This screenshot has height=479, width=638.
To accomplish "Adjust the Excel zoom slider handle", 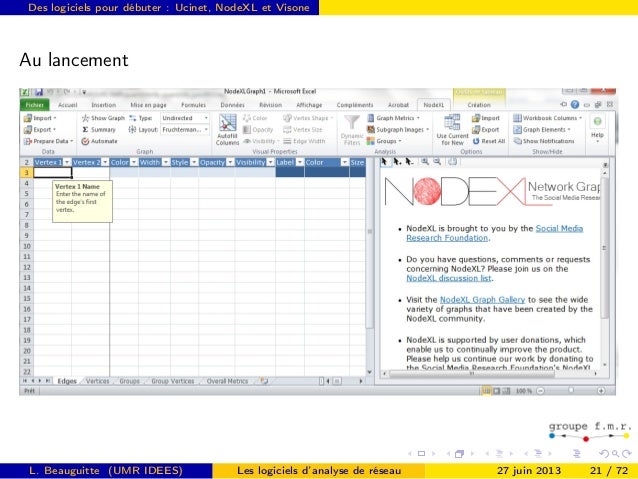I will pyautogui.click(x=571, y=391).
